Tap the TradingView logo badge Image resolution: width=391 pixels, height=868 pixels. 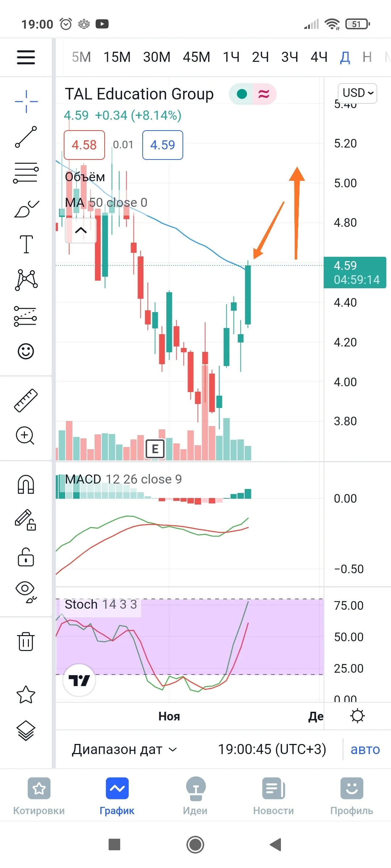coord(79,680)
